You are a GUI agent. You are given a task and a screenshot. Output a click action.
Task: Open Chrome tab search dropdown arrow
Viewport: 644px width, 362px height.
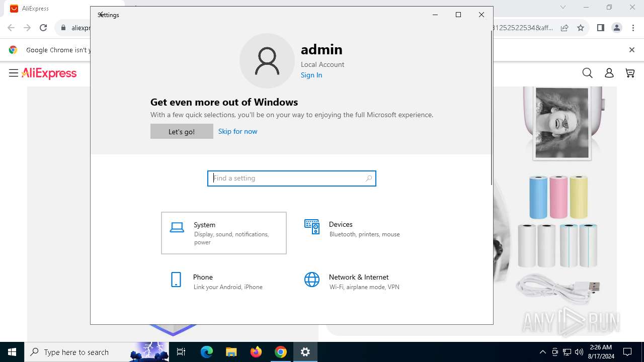pos(563,7)
